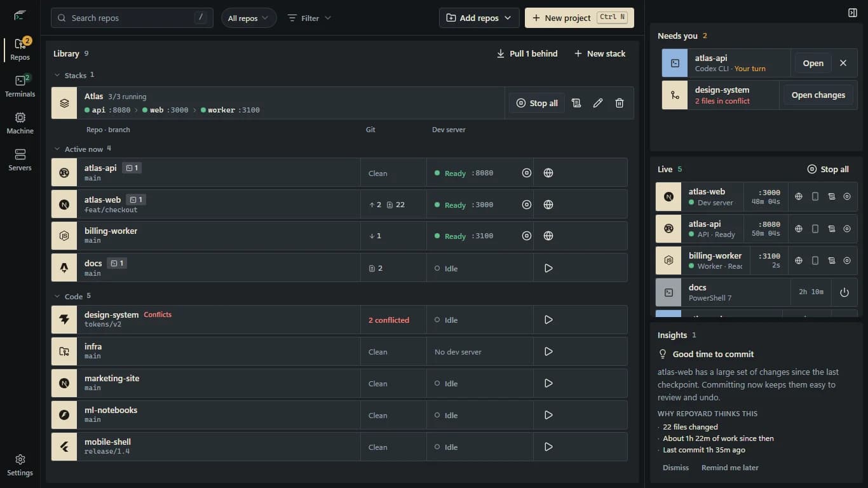Create a New stack
Image resolution: width=868 pixels, height=488 pixels.
(x=599, y=54)
